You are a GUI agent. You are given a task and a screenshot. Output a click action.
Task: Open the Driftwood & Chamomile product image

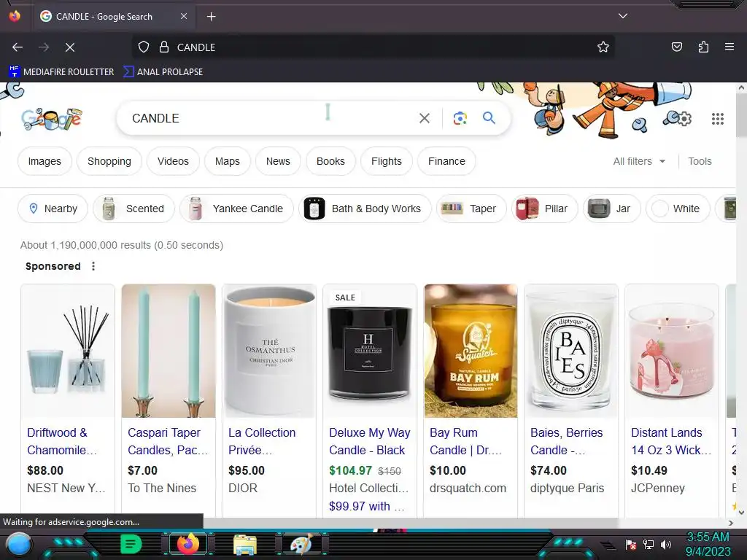pyautogui.click(x=68, y=351)
